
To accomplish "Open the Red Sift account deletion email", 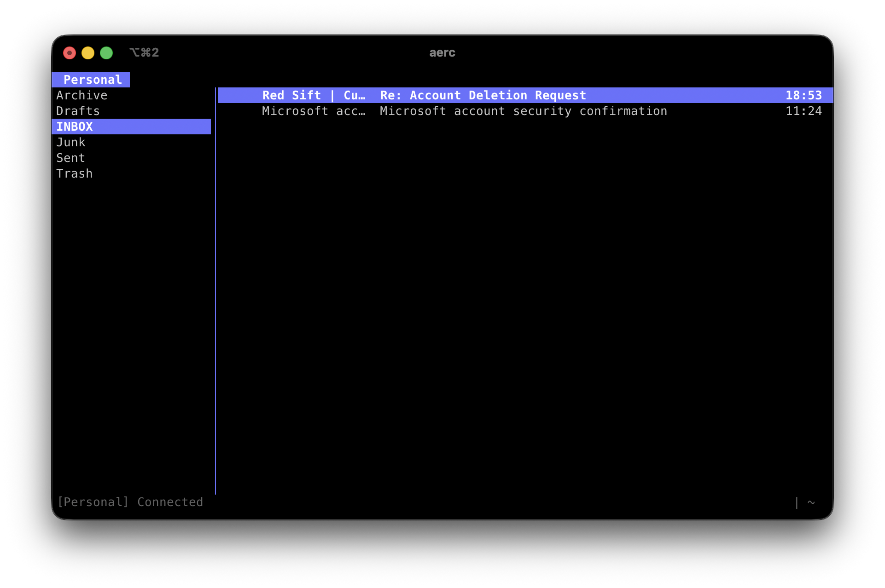I will point(481,95).
